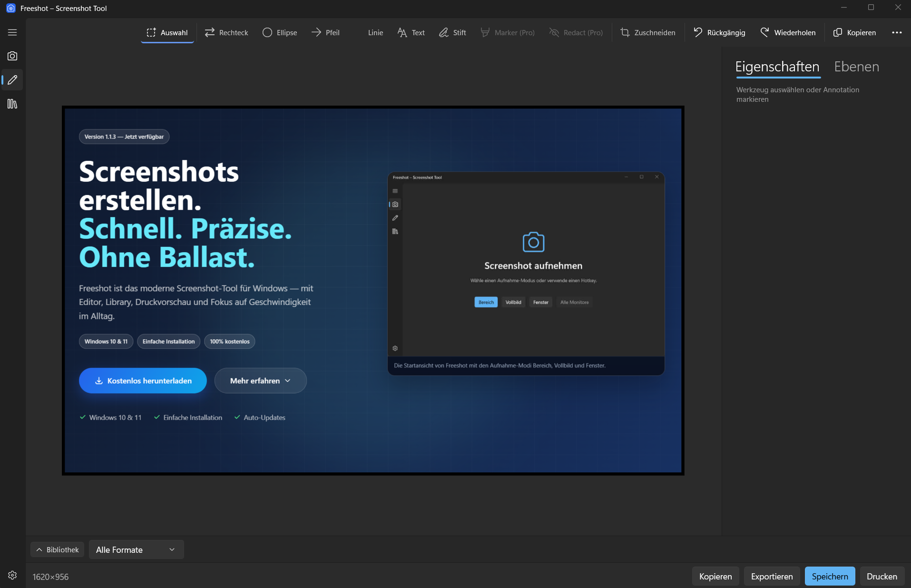This screenshot has height=588, width=911.
Task: Choose the Redact (Pro) tool
Action: [x=576, y=32]
